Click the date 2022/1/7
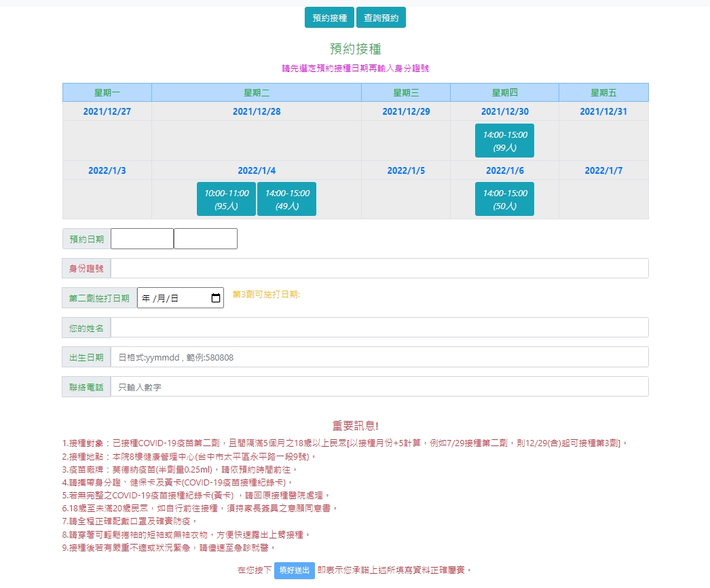This screenshot has height=588, width=710. coord(603,170)
